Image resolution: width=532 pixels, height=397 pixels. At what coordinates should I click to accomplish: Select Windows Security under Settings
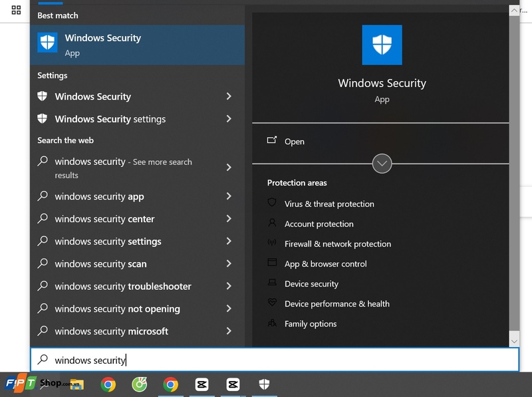tap(138, 96)
